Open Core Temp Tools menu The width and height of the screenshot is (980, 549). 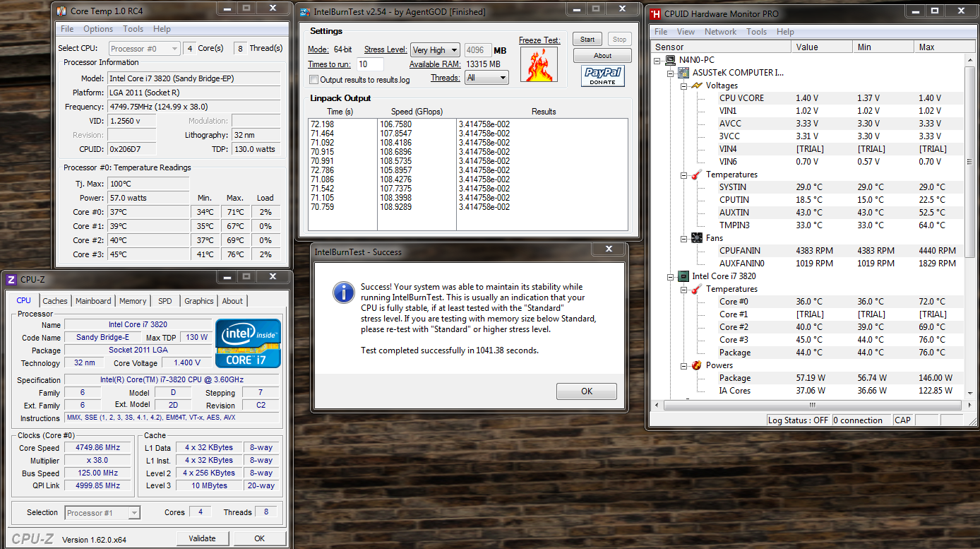pos(133,29)
